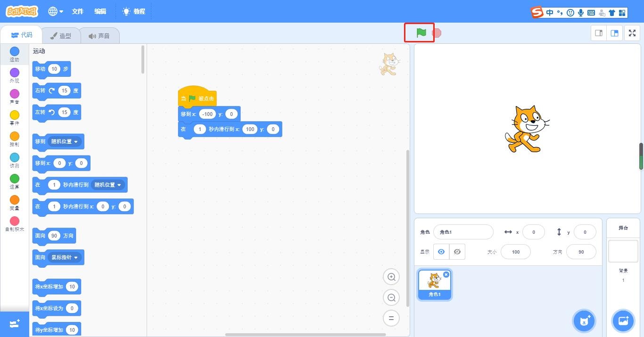Viewport: 644px width, 337px height.
Task: Select the 运动 motion category circle
Action: 15,51
